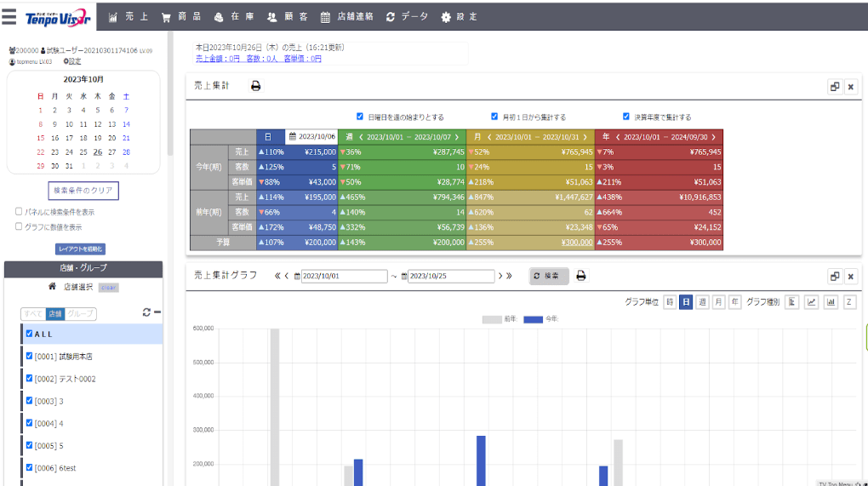Select the line chart graph type icon
868x486 pixels.
tap(811, 302)
